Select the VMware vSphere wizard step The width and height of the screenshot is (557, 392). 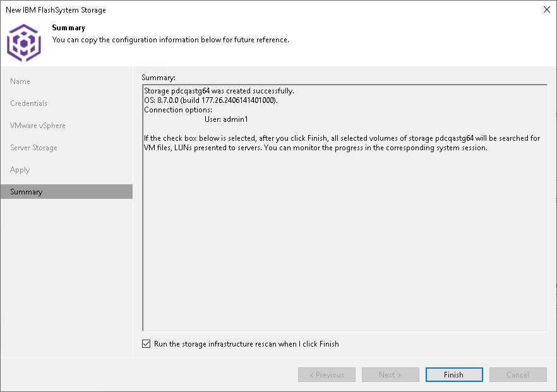tap(38, 126)
